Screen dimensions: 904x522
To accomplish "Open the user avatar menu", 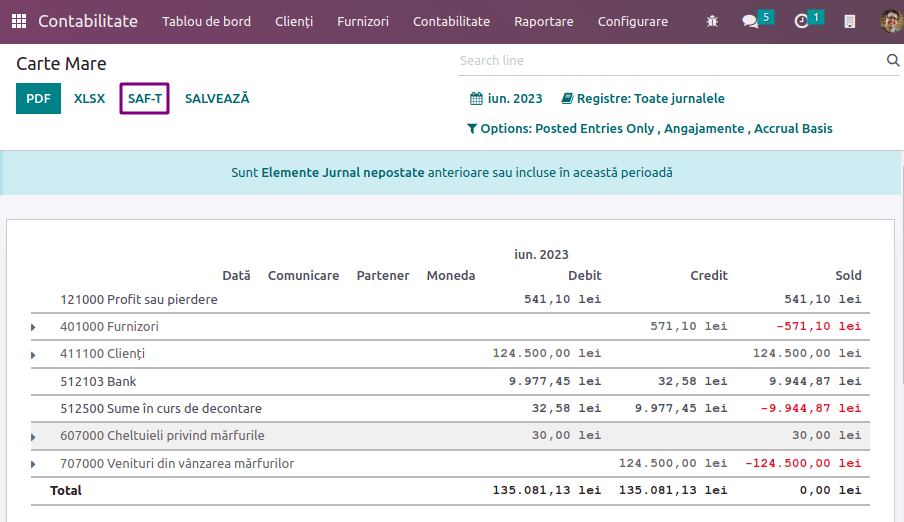I will 889,21.
